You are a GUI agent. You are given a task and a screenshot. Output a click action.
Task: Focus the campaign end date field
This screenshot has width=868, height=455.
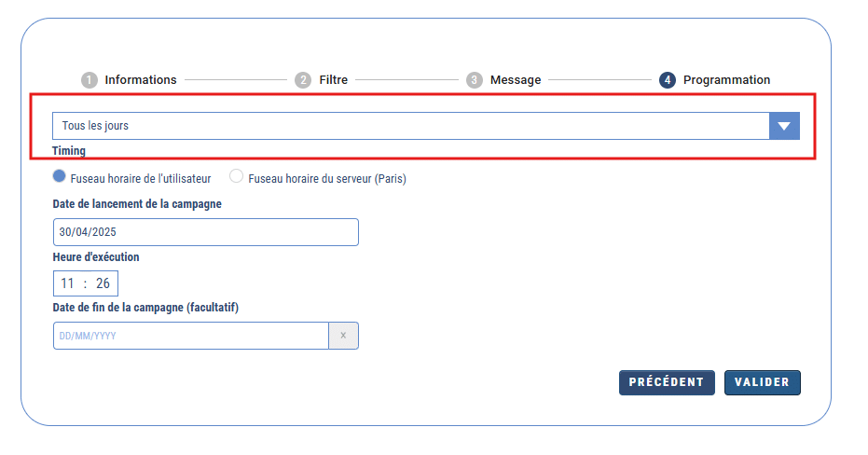point(190,336)
